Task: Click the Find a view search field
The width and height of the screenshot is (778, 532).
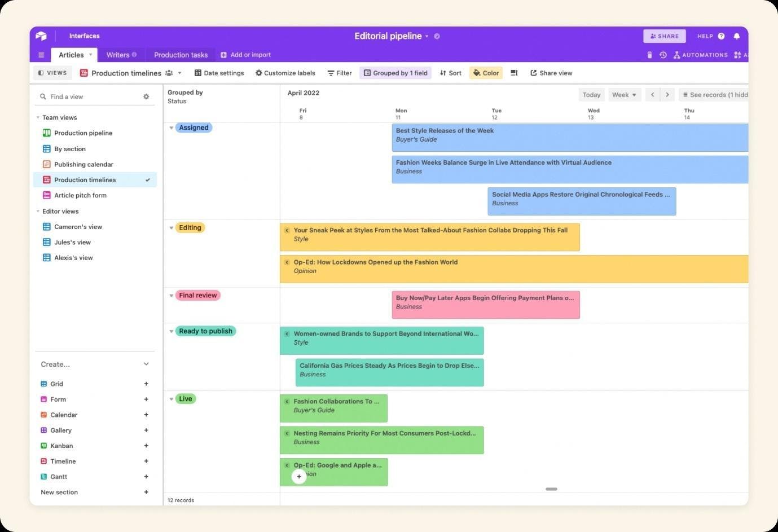Action: [85, 96]
